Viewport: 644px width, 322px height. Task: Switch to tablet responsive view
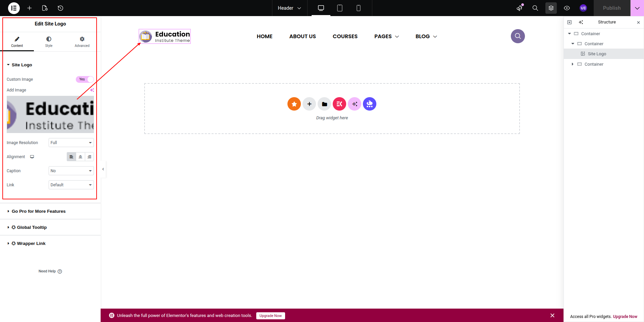click(339, 8)
